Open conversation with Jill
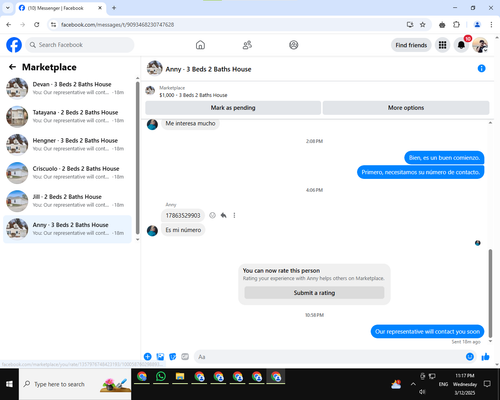The height and width of the screenshot is (400, 500). point(67,201)
